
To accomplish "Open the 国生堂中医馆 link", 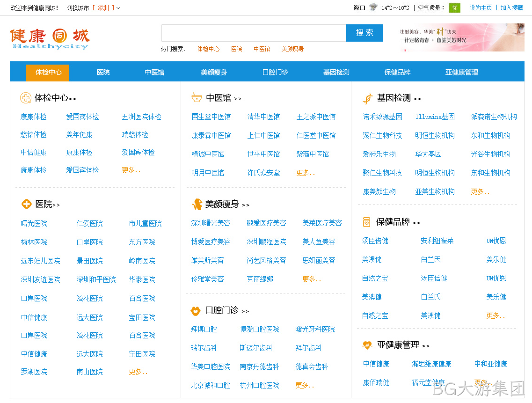I will 211,117.
